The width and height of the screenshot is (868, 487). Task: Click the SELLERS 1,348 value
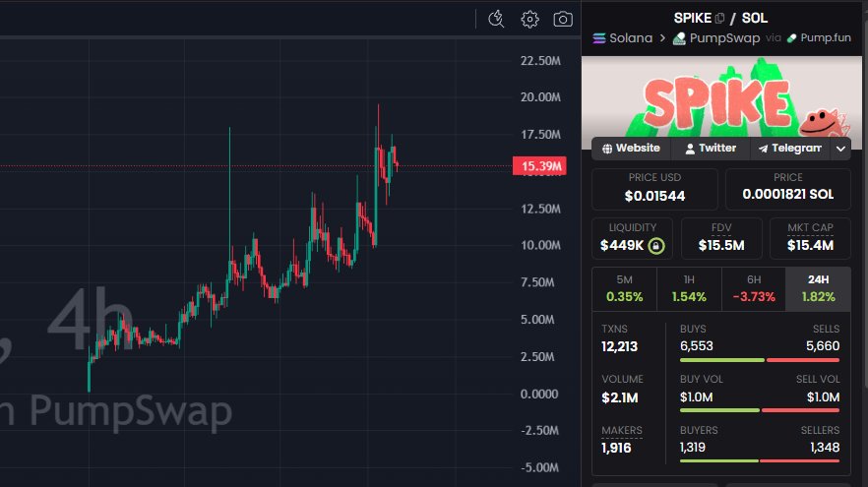[x=825, y=447]
